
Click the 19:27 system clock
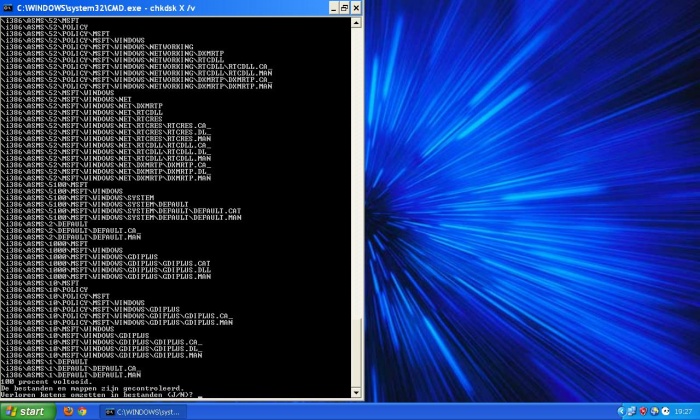click(683, 412)
